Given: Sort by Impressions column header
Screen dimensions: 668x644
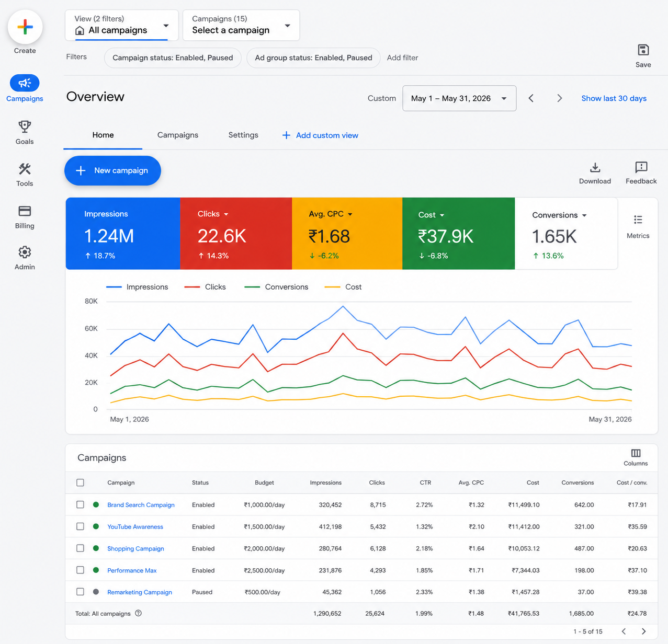Looking at the screenshot, I should 325,482.
